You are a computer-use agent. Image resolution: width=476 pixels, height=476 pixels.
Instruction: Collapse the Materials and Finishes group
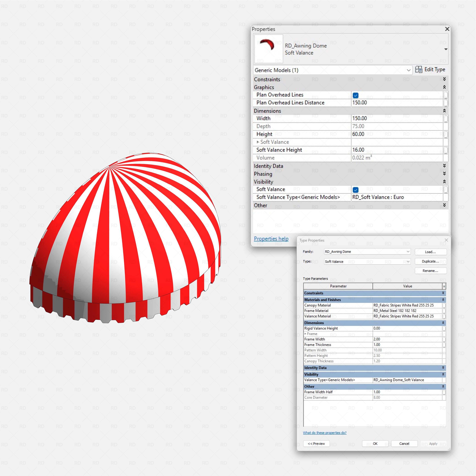[x=443, y=300]
